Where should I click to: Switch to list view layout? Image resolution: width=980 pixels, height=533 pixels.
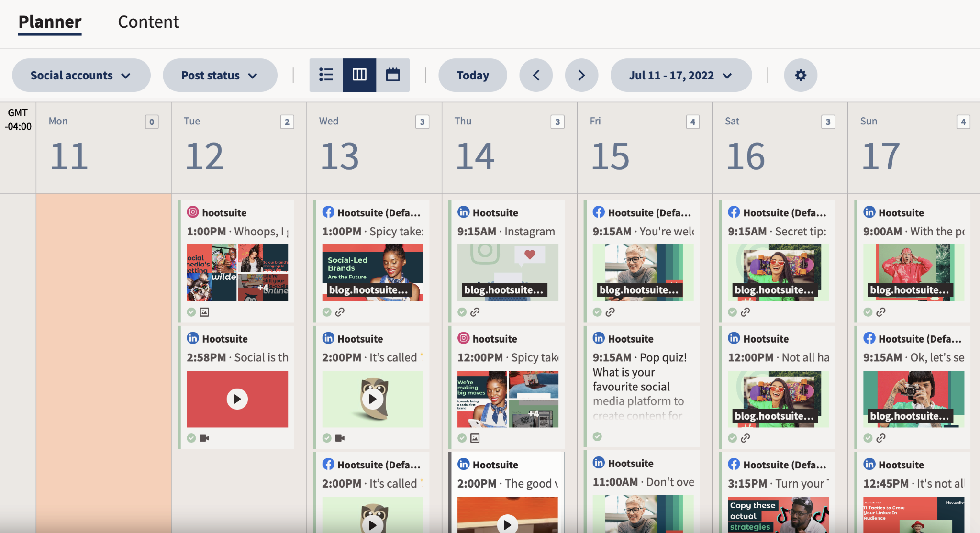click(326, 74)
